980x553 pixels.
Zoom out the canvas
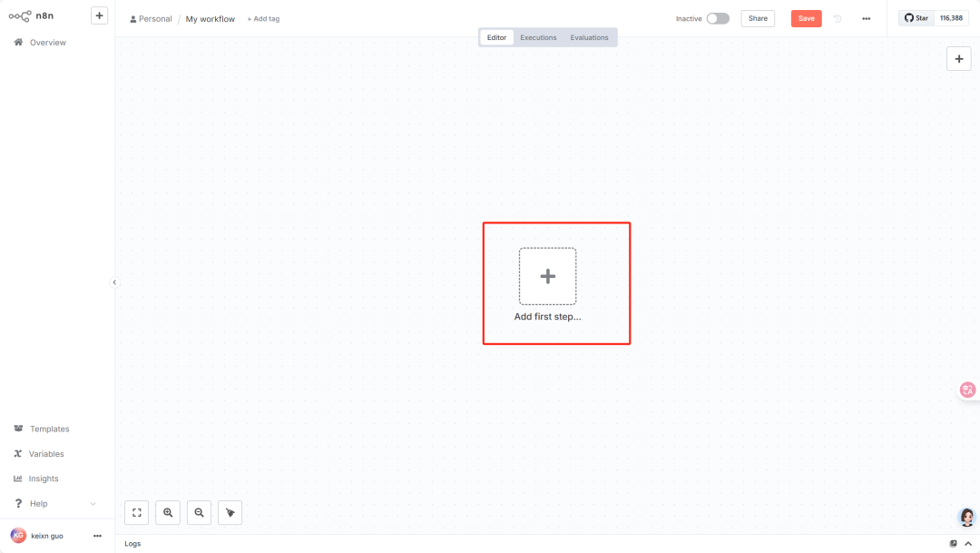pyautogui.click(x=200, y=512)
